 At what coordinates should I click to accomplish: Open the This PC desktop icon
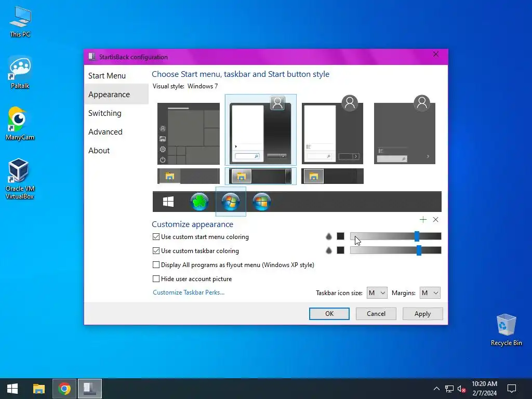(20, 21)
